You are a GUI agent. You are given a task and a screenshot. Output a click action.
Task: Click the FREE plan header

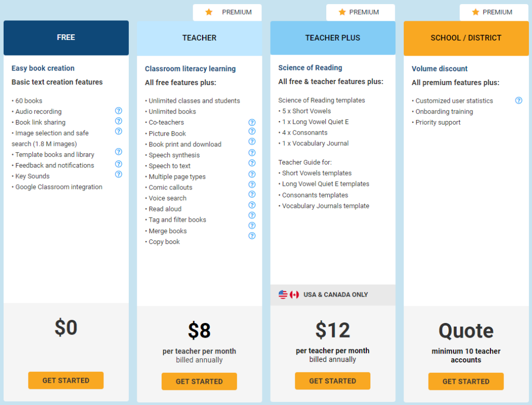[66, 38]
